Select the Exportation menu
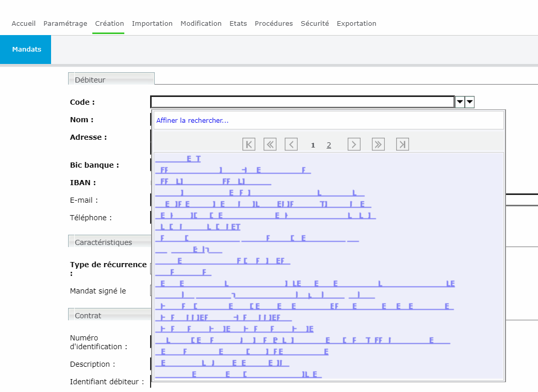 pos(356,24)
